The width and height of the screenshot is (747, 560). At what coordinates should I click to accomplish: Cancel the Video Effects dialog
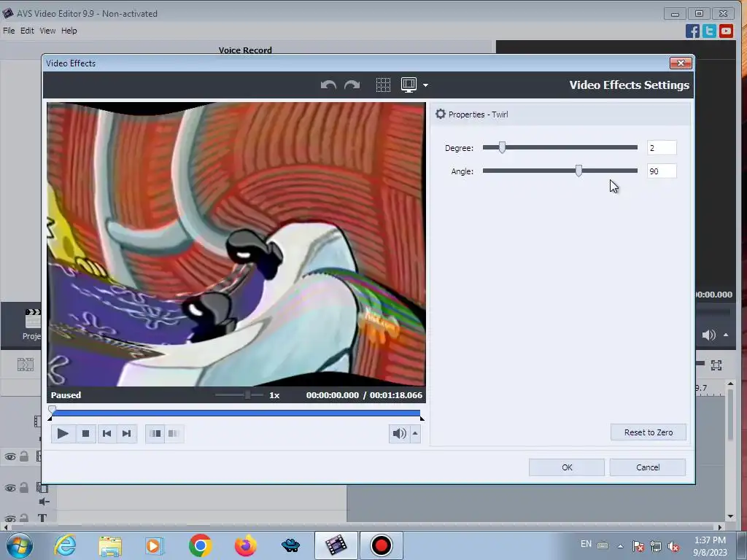[648, 467]
